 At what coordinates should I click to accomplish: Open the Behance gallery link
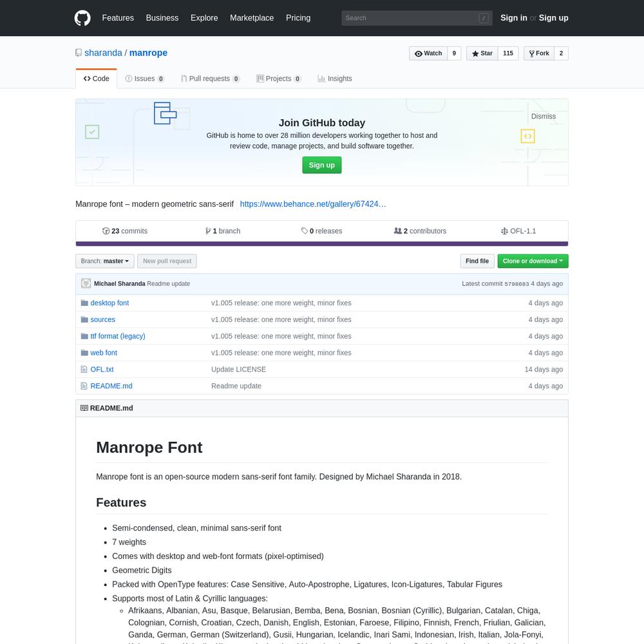click(313, 204)
